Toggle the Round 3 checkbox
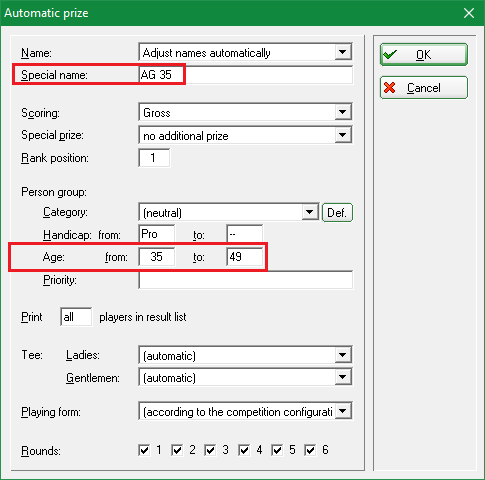The image size is (485, 480). pos(210,450)
